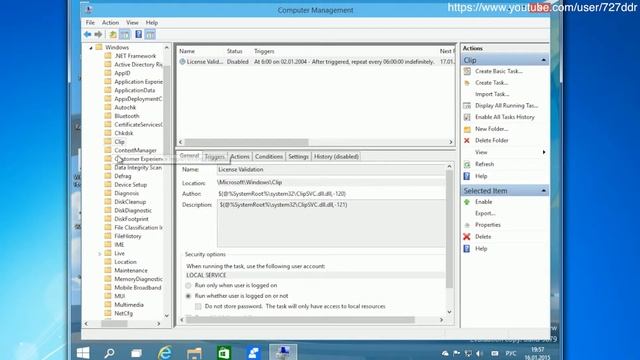Click the Enable All Tasks History icon
Screen dimensions: 640x360
coord(467,117)
